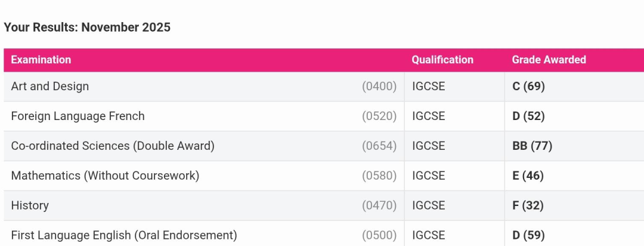Screen dimensions: 644x246
Task: Select Mathematics (Without Coursework) examination name
Action: pyautogui.click(x=105, y=176)
